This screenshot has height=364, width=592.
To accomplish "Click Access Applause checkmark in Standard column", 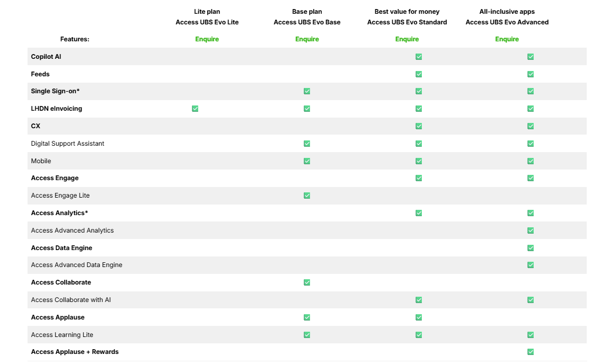I will (x=419, y=317).
